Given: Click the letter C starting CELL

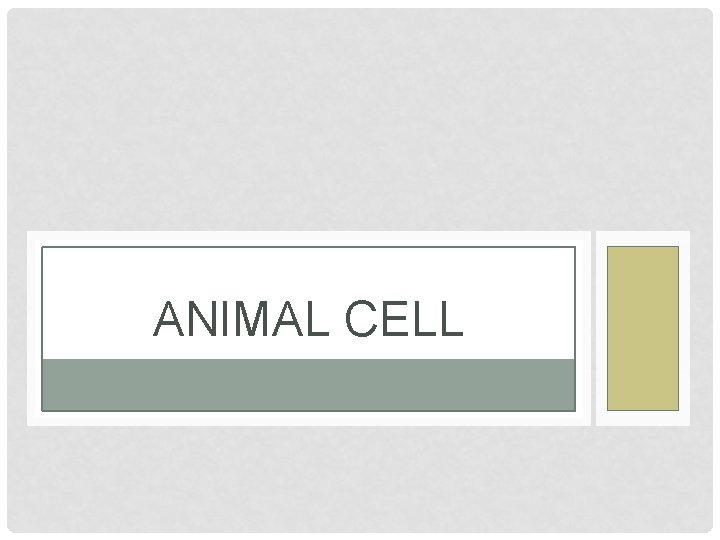Looking at the screenshot, I should [361, 319].
